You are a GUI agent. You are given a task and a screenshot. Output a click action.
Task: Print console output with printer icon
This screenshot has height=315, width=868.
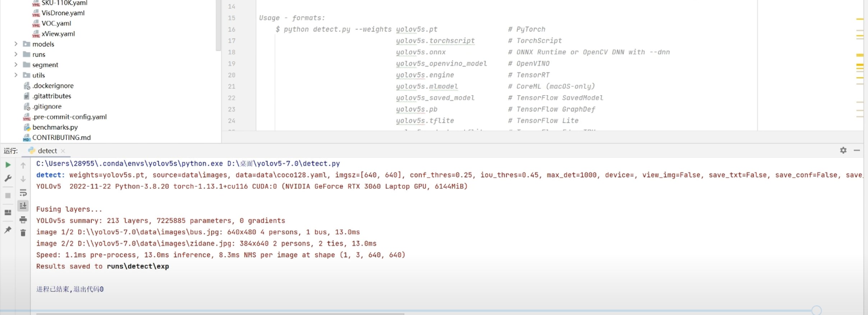click(23, 220)
